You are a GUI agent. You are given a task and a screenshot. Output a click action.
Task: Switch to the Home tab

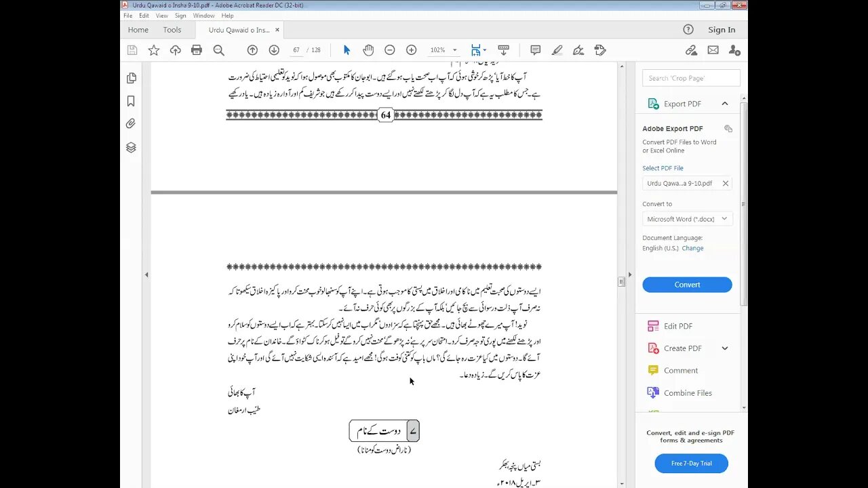click(x=138, y=30)
